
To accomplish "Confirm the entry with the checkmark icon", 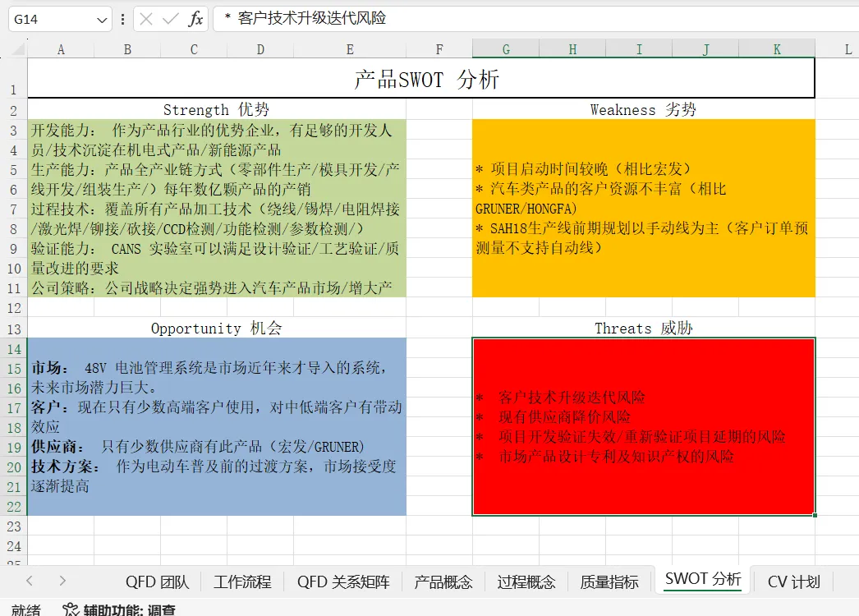I will [170, 19].
